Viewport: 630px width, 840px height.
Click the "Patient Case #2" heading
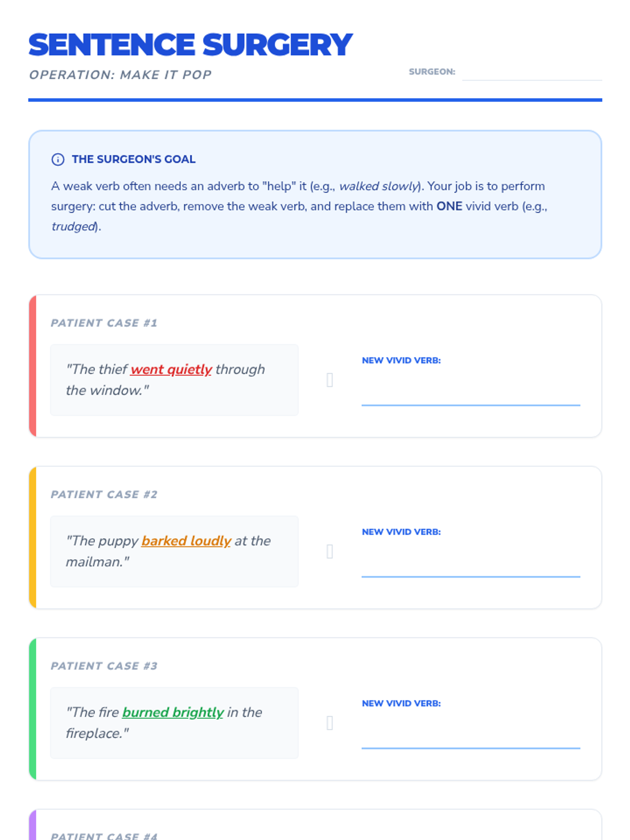[104, 495]
